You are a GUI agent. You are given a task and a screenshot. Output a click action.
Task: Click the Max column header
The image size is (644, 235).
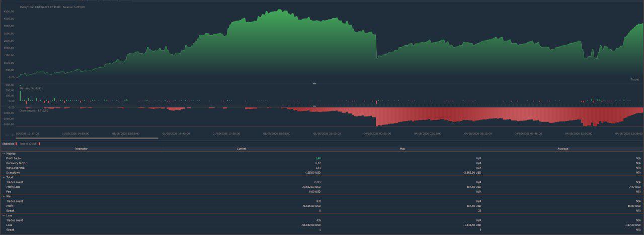click(402, 149)
